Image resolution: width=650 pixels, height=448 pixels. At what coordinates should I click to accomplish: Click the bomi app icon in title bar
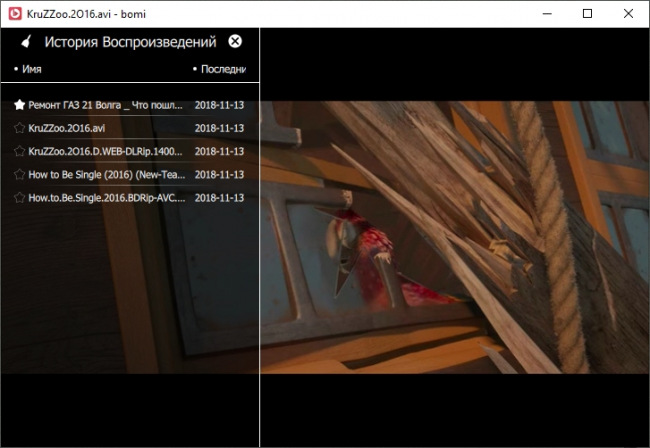point(15,14)
